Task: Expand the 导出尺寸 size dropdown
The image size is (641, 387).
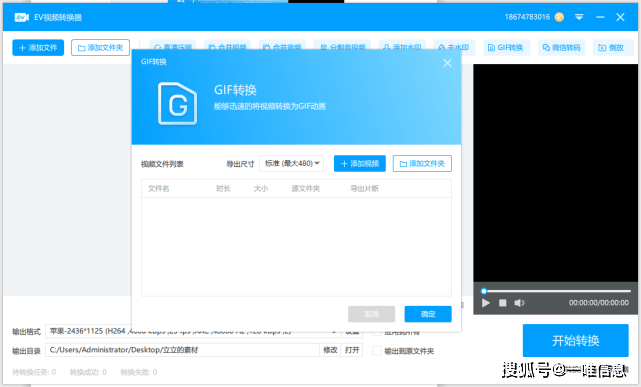Action: coord(291,163)
